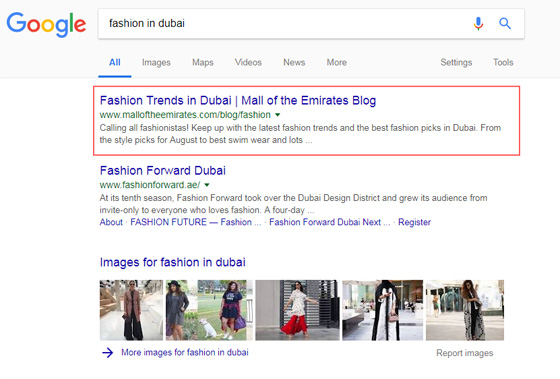Click Images for fashion in dubai heading

172,262
